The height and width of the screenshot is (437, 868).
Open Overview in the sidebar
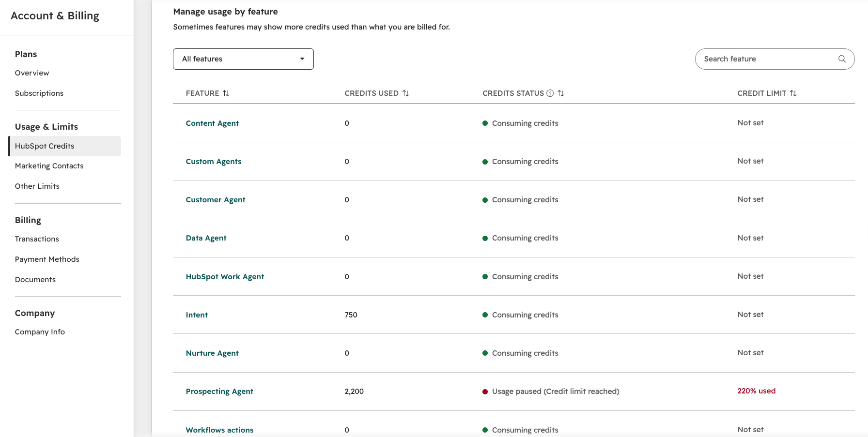coord(32,73)
